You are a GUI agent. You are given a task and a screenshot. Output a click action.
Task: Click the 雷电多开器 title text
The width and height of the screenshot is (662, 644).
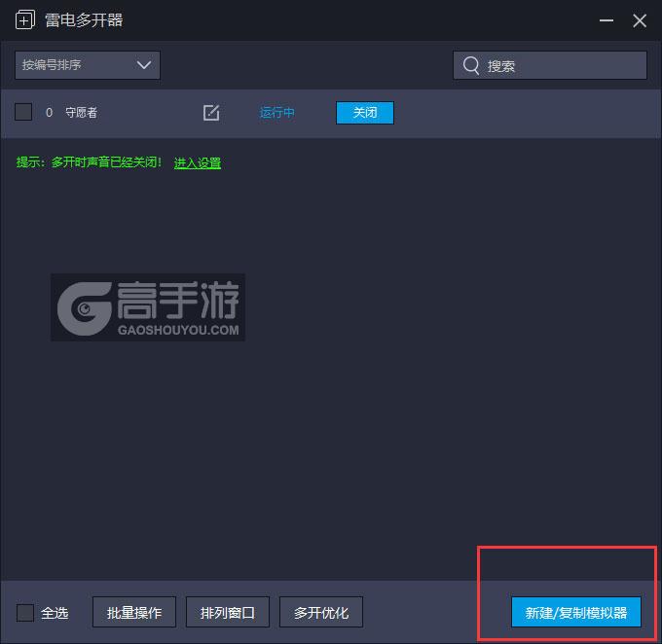pyautogui.click(x=84, y=20)
